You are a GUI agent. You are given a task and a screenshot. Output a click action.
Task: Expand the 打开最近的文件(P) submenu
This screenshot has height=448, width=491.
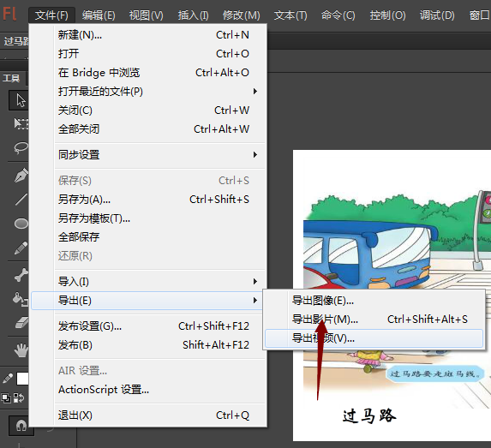[x=147, y=92]
